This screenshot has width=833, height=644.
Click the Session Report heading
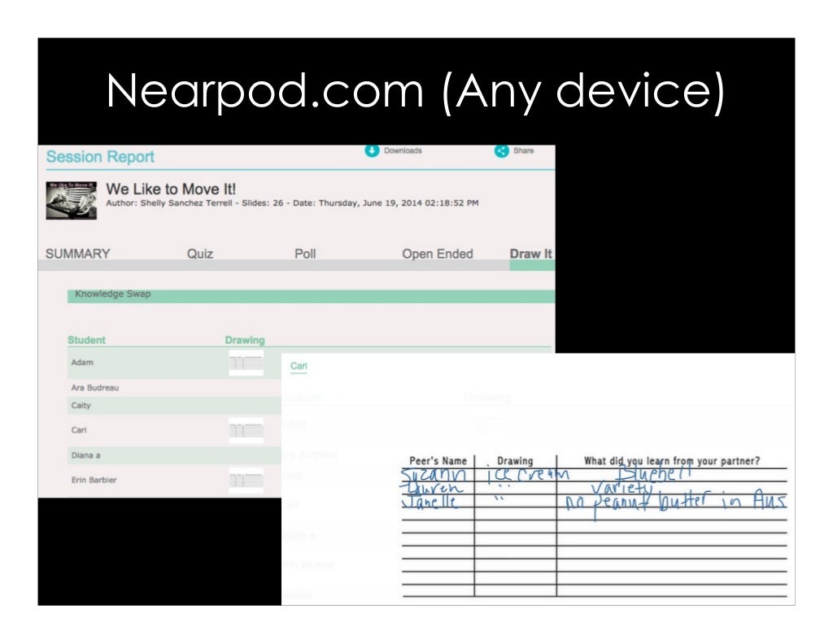[100, 157]
